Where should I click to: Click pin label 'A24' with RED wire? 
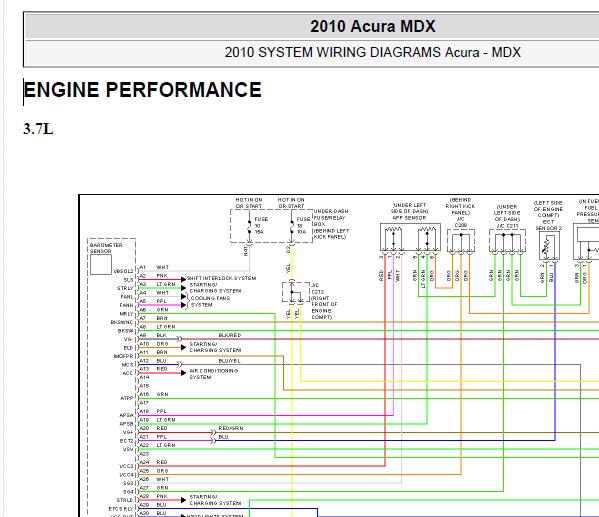click(x=144, y=462)
